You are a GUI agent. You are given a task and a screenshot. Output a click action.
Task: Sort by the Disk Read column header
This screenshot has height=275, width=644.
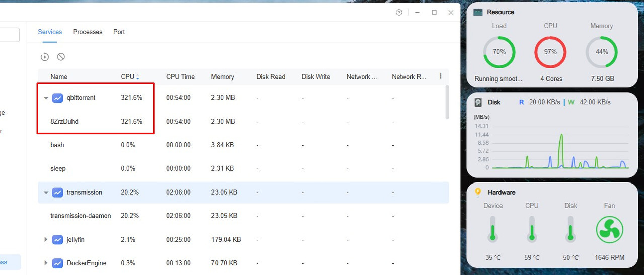pyautogui.click(x=271, y=77)
